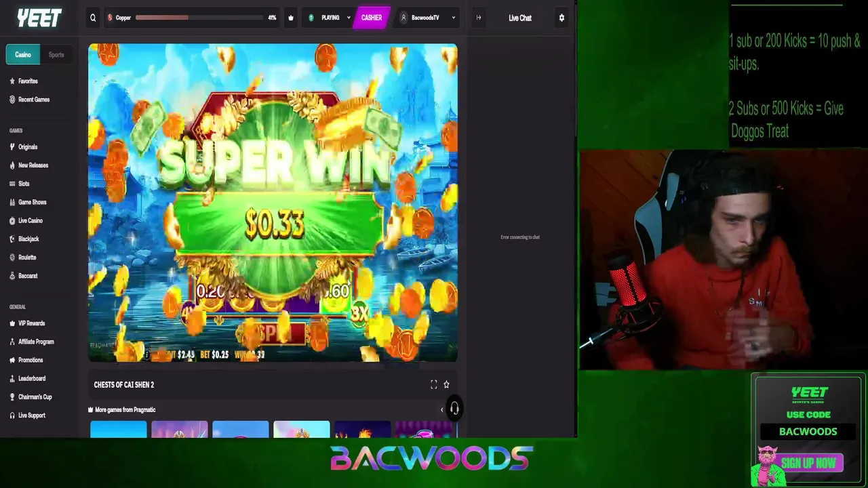
Task: Click the 41% progress text
Action: click(x=272, y=18)
